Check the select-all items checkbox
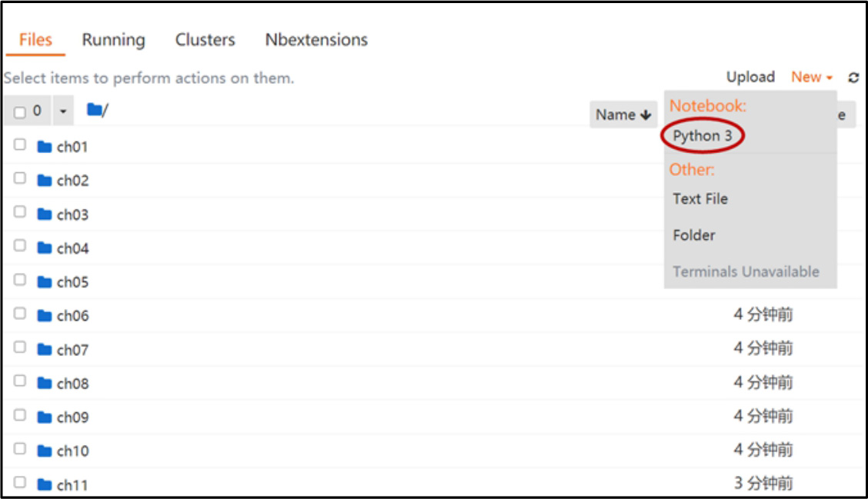The height and width of the screenshot is (499, 868). [x=20, y=113]
